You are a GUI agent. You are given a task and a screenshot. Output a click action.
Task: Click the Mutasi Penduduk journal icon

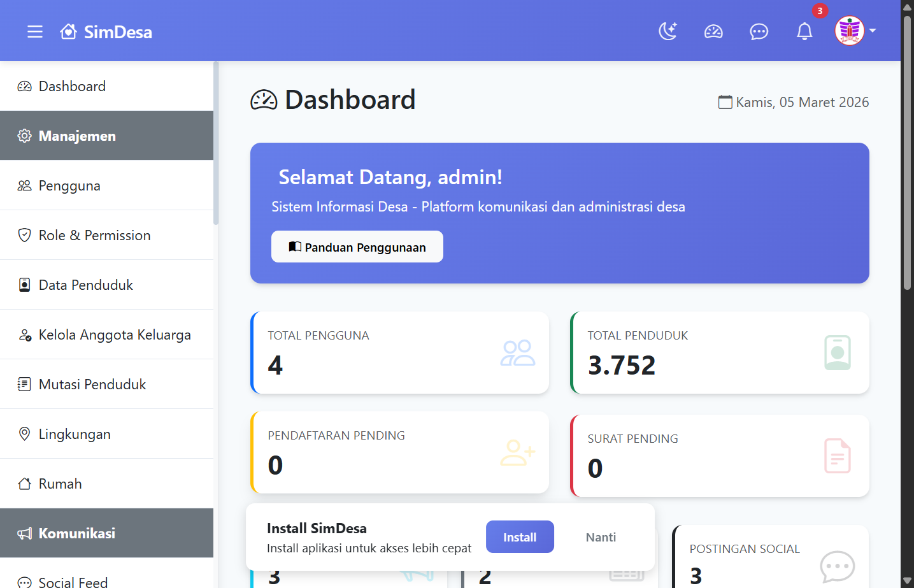24,384
